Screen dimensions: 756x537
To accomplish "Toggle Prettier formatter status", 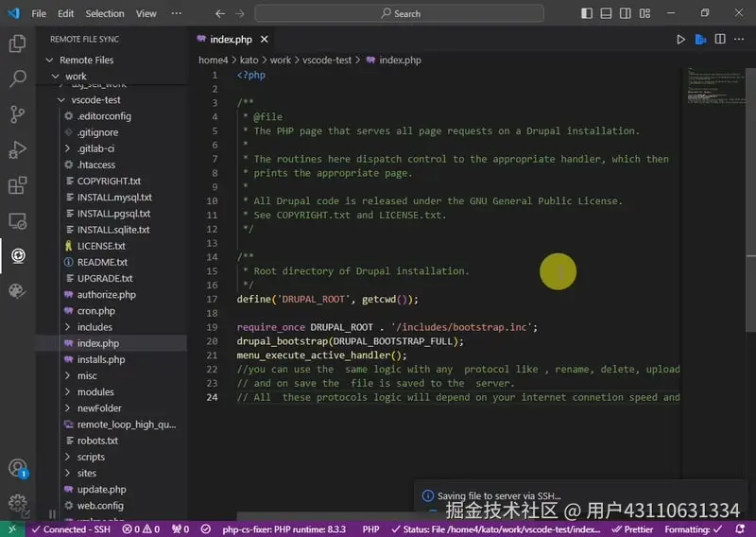I will 632,529.
